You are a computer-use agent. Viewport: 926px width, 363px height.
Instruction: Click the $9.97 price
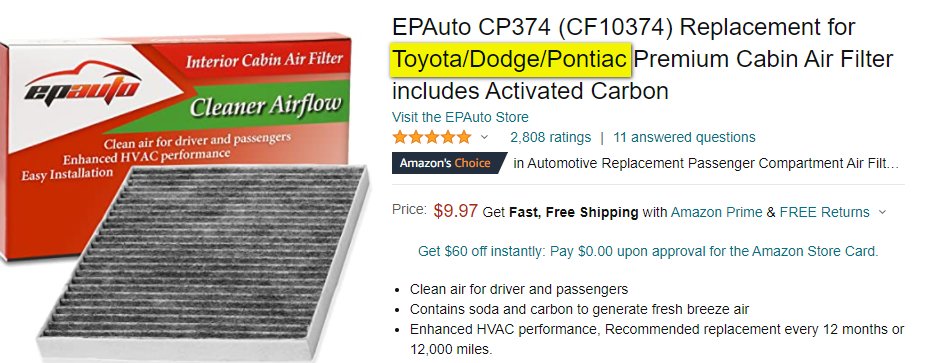click(x=455, y=211)
